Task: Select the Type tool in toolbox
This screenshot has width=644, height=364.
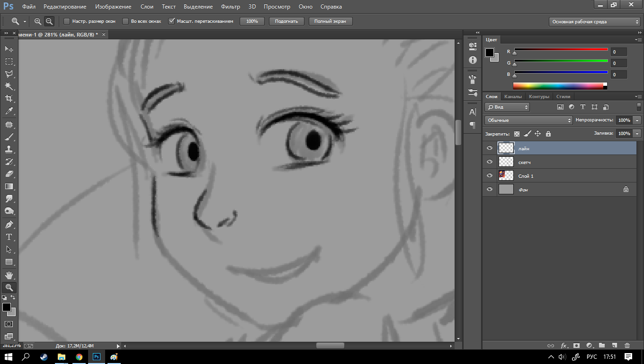Action: [9, 237]
